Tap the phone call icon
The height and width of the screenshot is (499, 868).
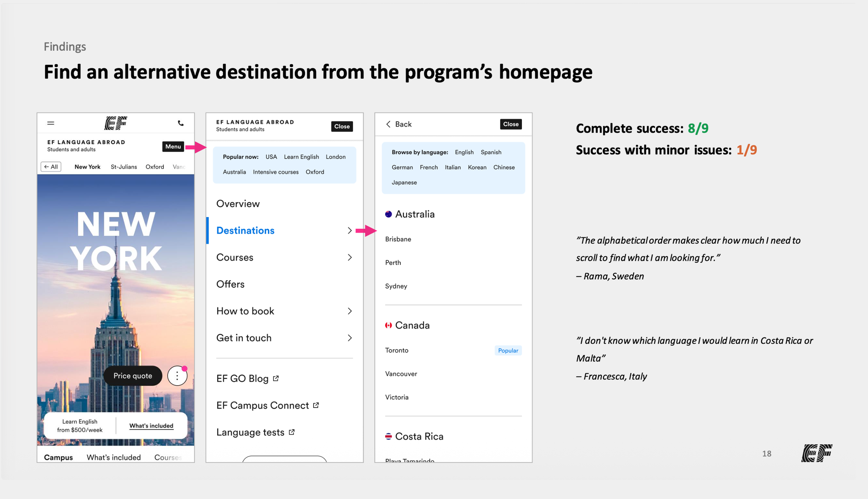click(x=181, y=123)
